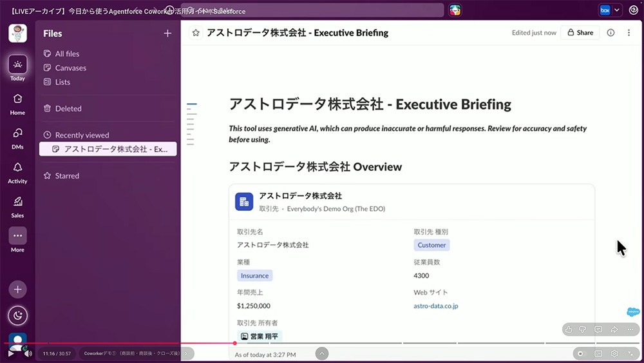Like the video with thumbs up
The height and width of the screenshot is (363, 644).
click(x=569, y=329)
